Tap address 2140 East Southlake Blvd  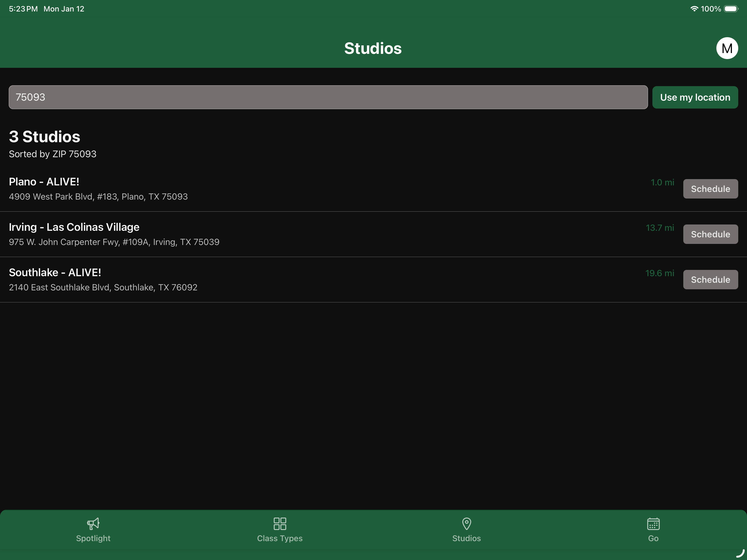pyautogui.click(x=103, y=287)
